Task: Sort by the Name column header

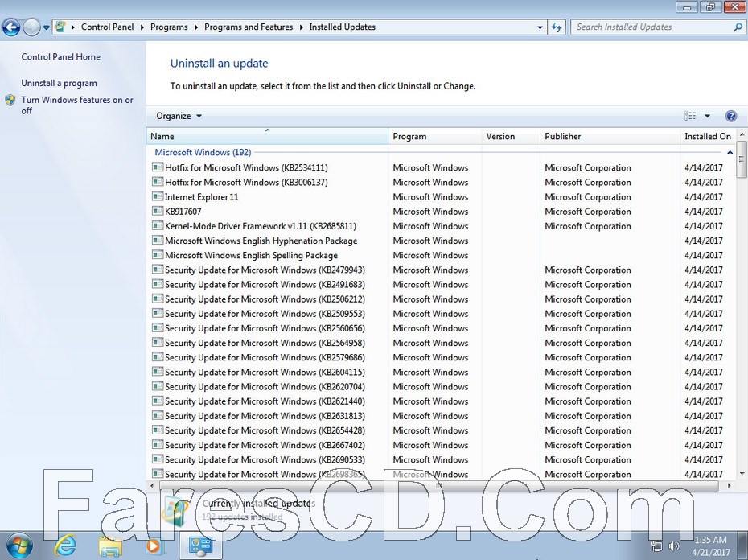Action: pyautogui.click(x=267, y=136)
